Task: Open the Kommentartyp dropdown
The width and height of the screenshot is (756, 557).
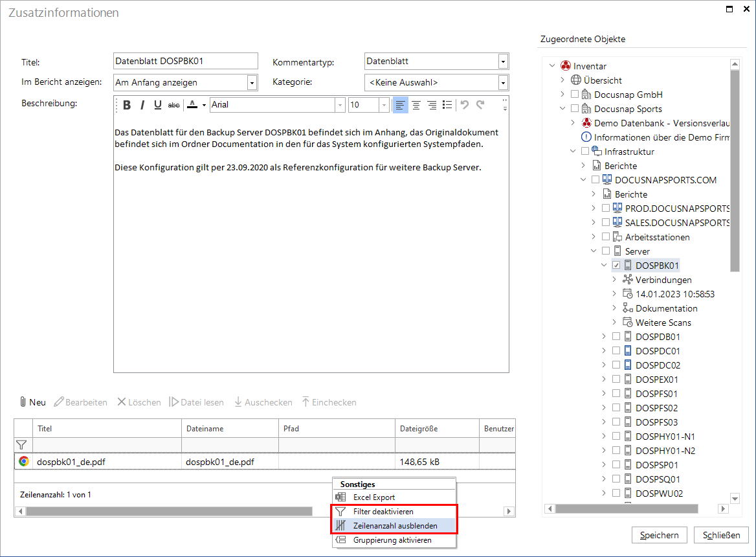Action: coord(503,62)
